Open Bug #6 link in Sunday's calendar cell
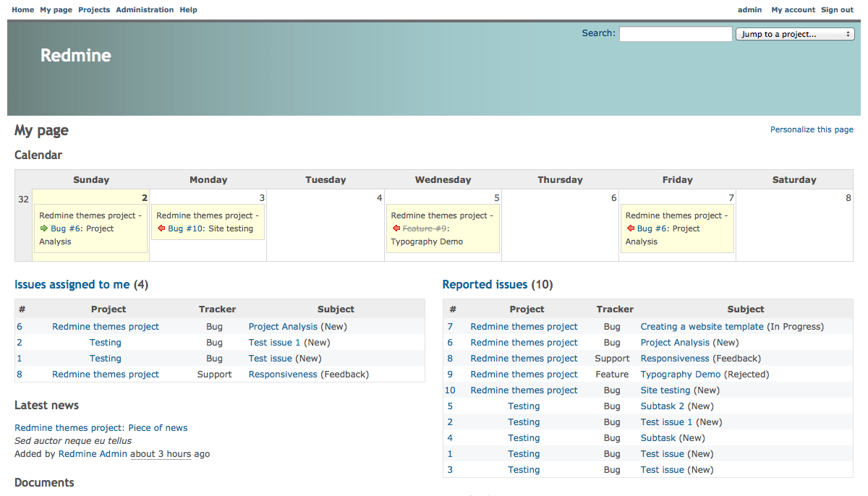The height and width of the screenshot is (496, 868). 67,228
